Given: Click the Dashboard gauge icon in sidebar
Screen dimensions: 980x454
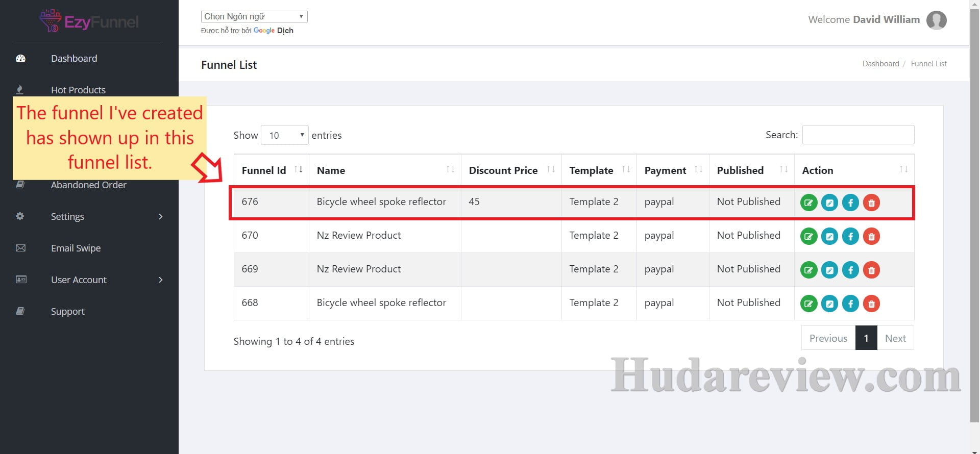Looking at the screenshot, I should 20,58.
